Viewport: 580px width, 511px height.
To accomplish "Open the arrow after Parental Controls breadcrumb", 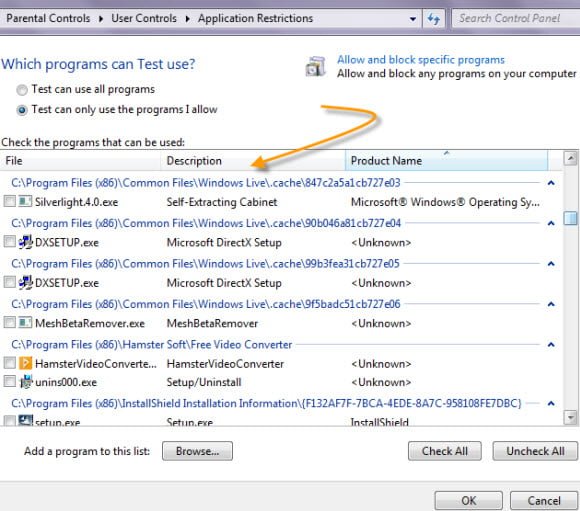I will pyautogui.click(x=101, y=19).
